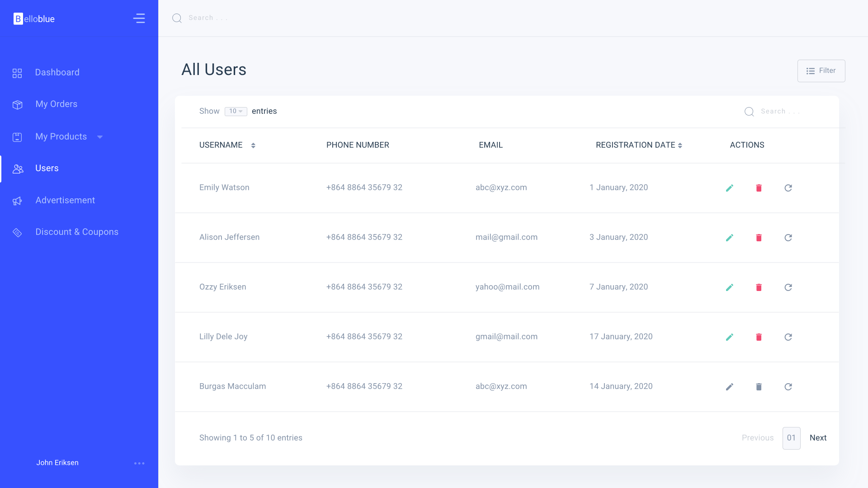Edit Emily Watson with pencil icon
This screenshot has width=868, height=488.
[x=730, y=188]
